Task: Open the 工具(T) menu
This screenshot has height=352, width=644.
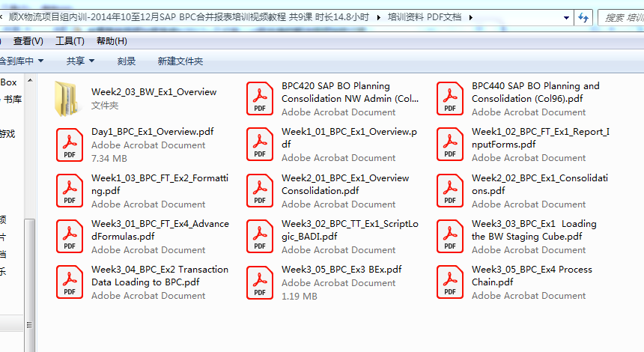Action: point(70,41)
